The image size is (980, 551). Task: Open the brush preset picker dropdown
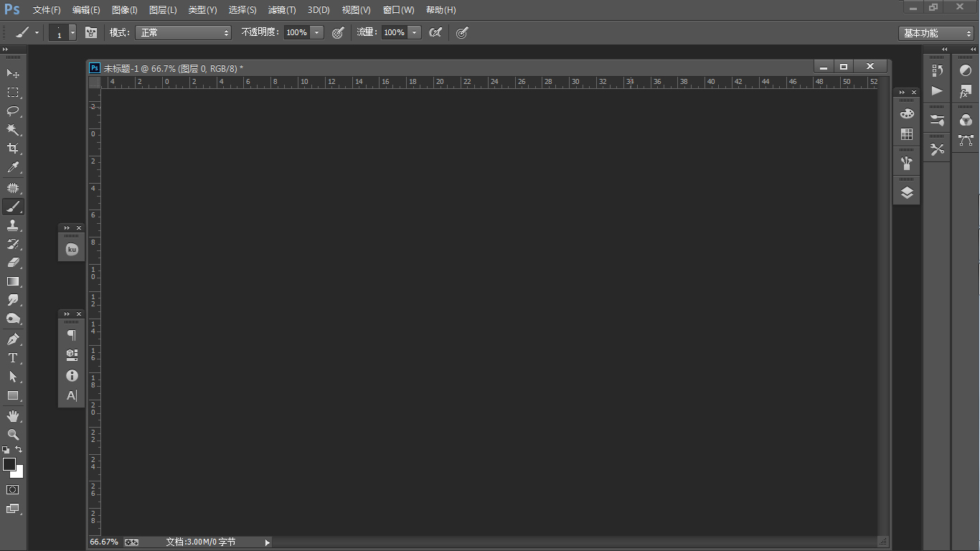pos(72,32)
